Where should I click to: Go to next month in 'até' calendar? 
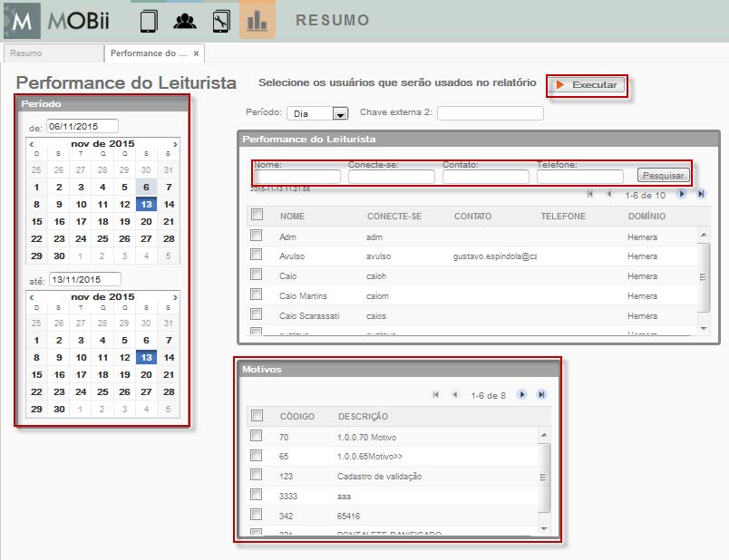click(x=175, y=297)
